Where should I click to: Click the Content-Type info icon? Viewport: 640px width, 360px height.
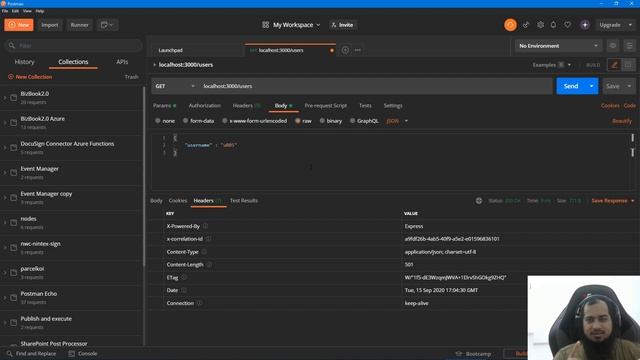[x=204, y=252]
